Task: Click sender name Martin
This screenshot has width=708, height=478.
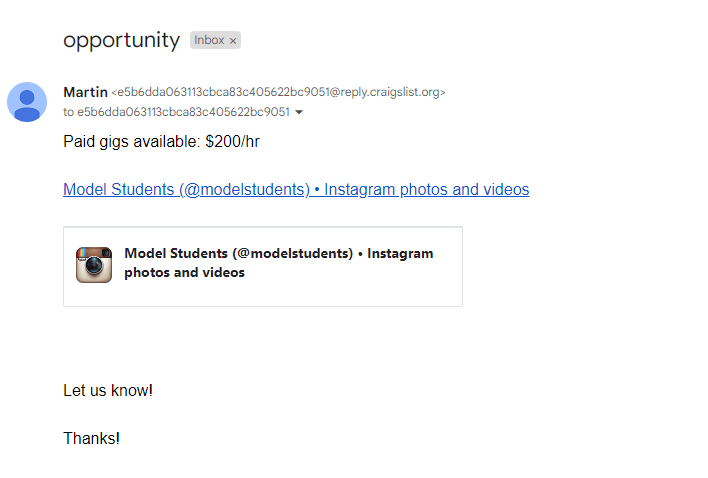Action: tap(85, 92)
